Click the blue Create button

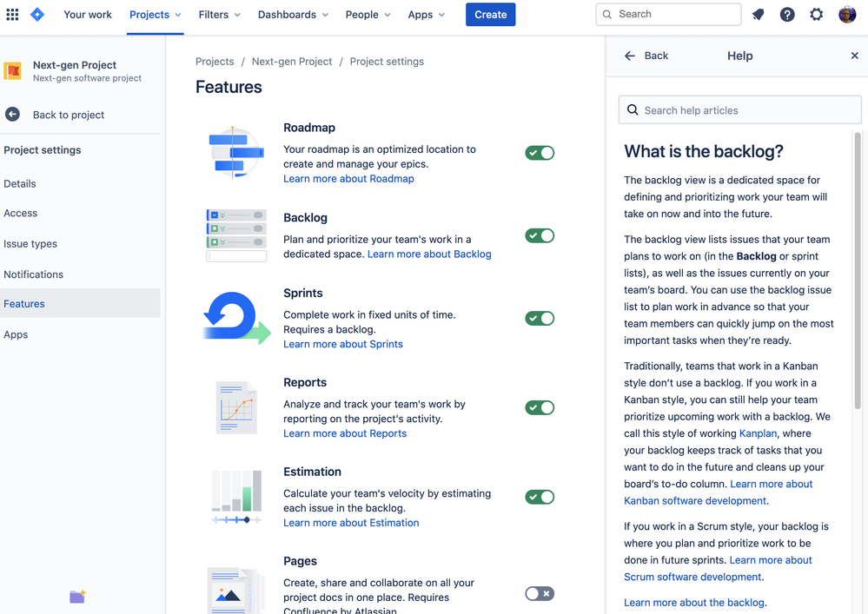coord(490,15)
